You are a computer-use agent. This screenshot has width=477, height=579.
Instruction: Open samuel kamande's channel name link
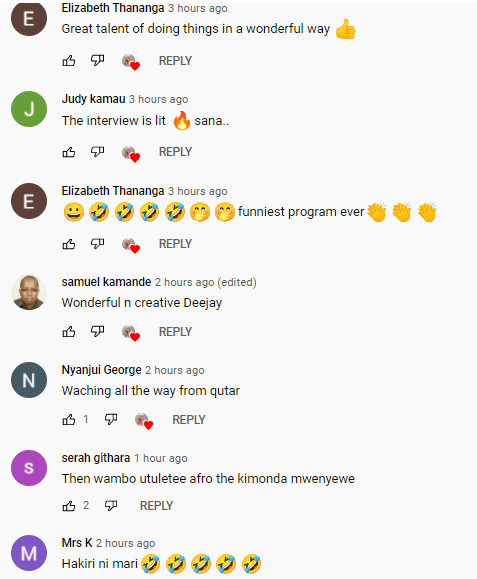(106, 282)
